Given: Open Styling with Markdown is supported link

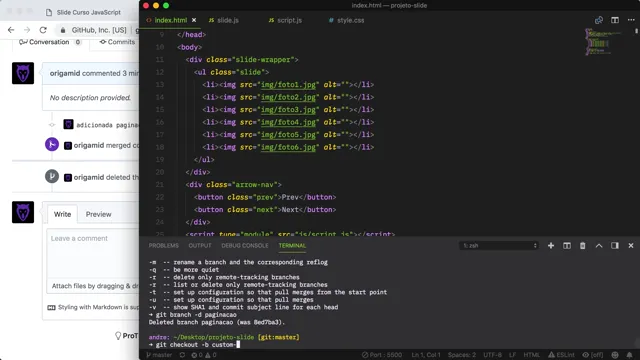Looking at the screenshot, I should tap(93, 307).
